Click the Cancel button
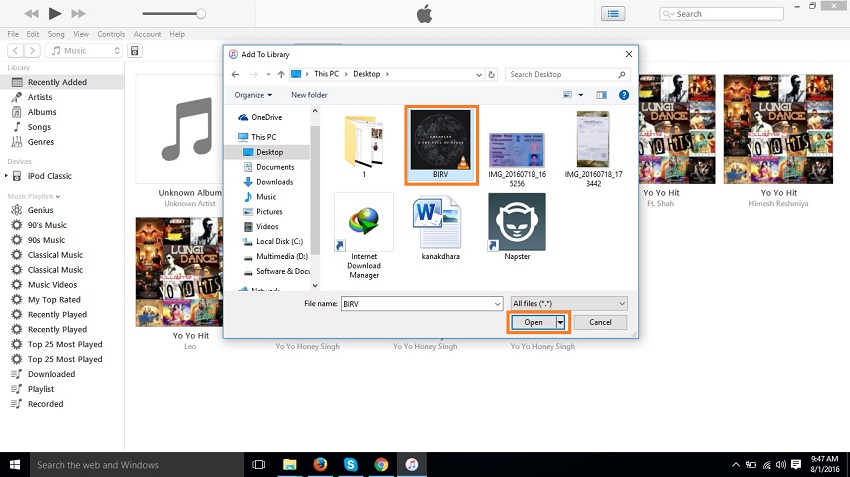 [x=600, y=322]
